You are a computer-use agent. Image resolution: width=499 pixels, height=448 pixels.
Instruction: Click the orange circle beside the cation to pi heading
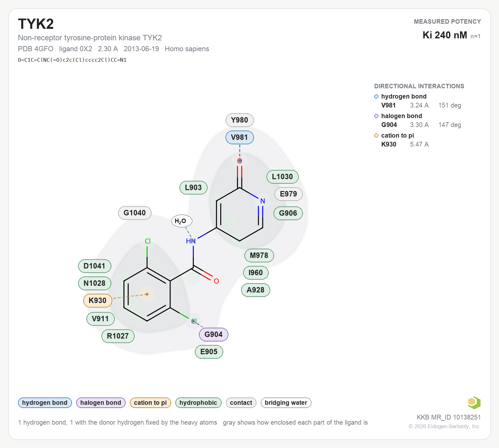(376, 136)
